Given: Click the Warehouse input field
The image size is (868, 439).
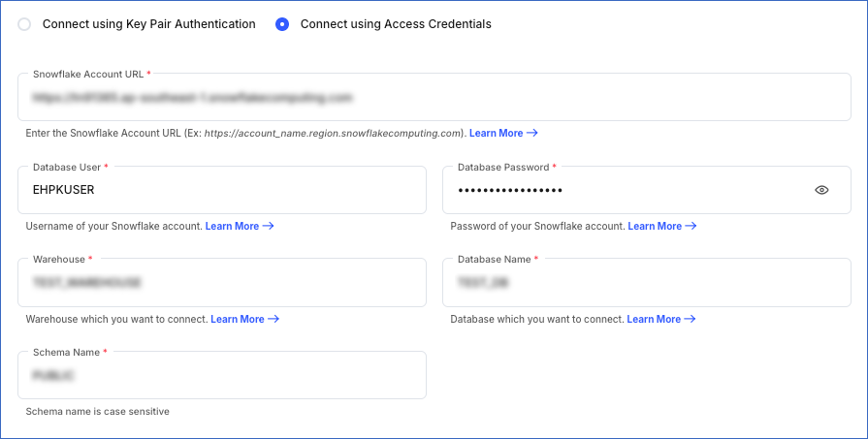Looking at the screenshot, I should pos(222,283).
